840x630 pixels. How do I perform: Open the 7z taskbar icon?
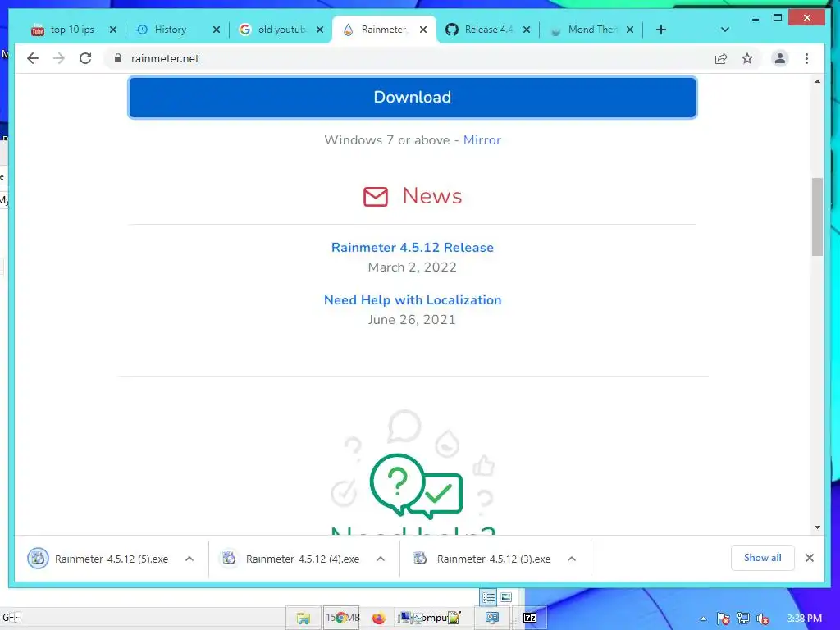coord(531,618)
